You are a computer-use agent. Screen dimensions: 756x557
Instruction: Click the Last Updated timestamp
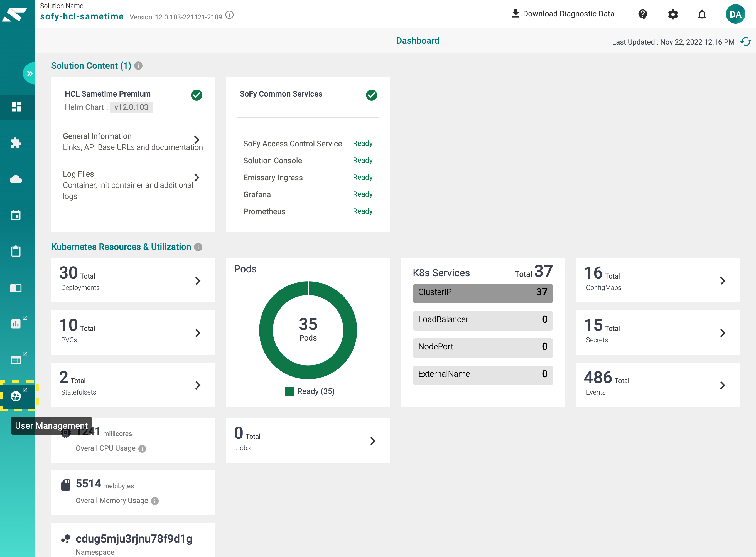tap(673, 42)
